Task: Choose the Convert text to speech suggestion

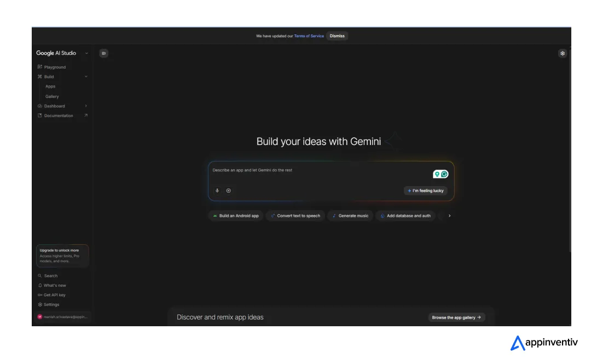Action: [x=296, y=216]
